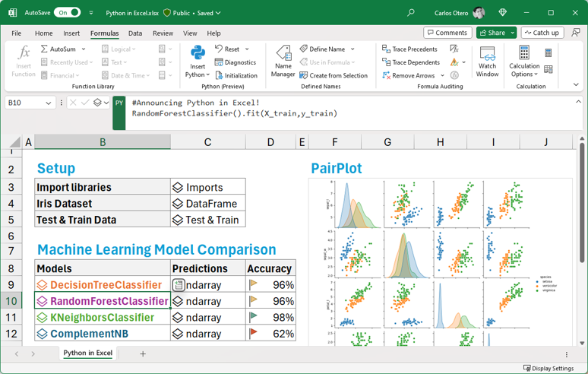Click the Select All corner triangle

pyautogui.click(x=14, y=142)
